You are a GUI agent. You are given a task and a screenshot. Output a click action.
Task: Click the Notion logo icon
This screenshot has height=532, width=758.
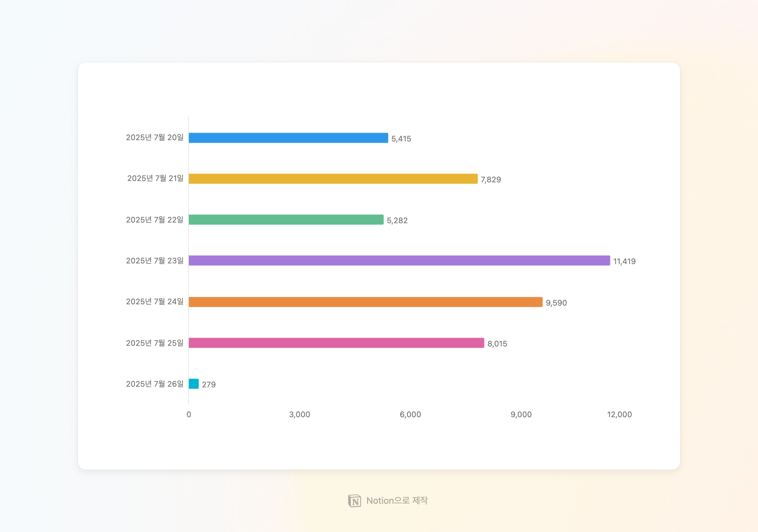[355, 501]
